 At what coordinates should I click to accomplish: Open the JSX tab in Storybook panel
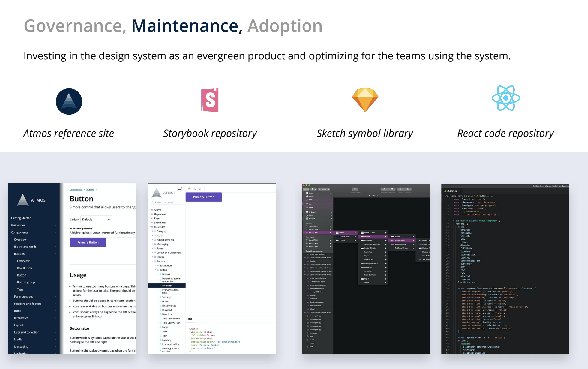click(190, 319)
